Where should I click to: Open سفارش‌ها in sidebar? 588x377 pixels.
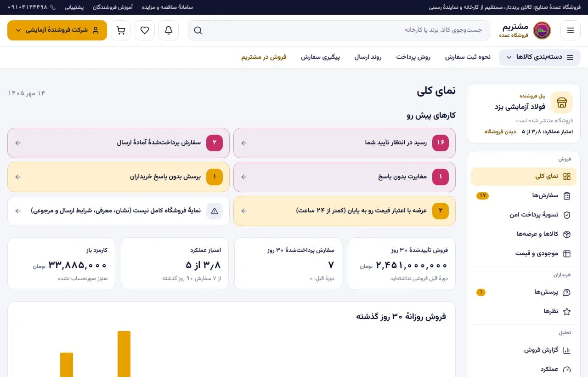524,196
